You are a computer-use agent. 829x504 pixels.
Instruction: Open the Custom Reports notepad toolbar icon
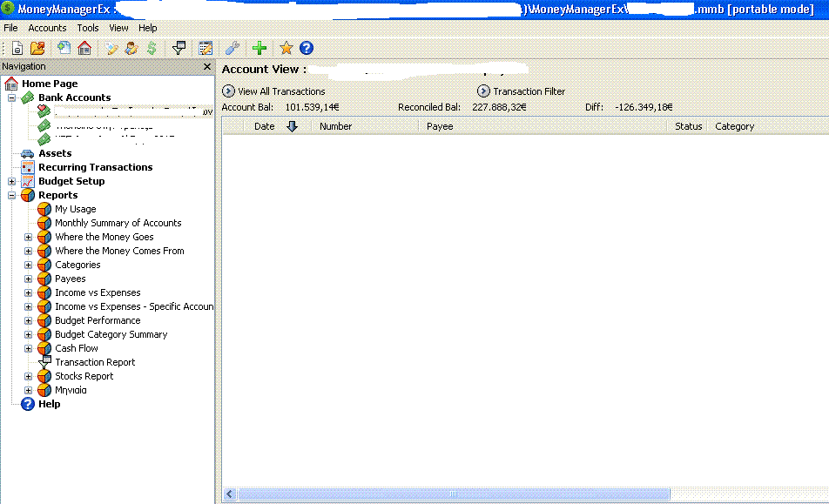(x=206, y=48)
